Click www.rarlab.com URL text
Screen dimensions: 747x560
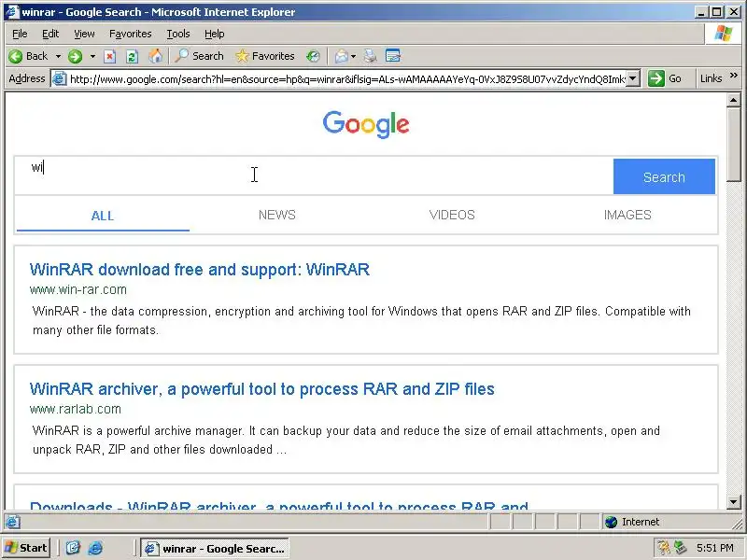click(x=76, y=409)
